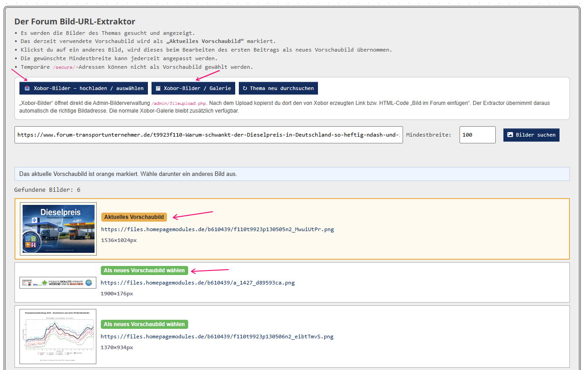Viewport: 588px width, 370px height.
Task: Click the a_1427_d89593ca.png image URL
Action: tap(198, 283)
